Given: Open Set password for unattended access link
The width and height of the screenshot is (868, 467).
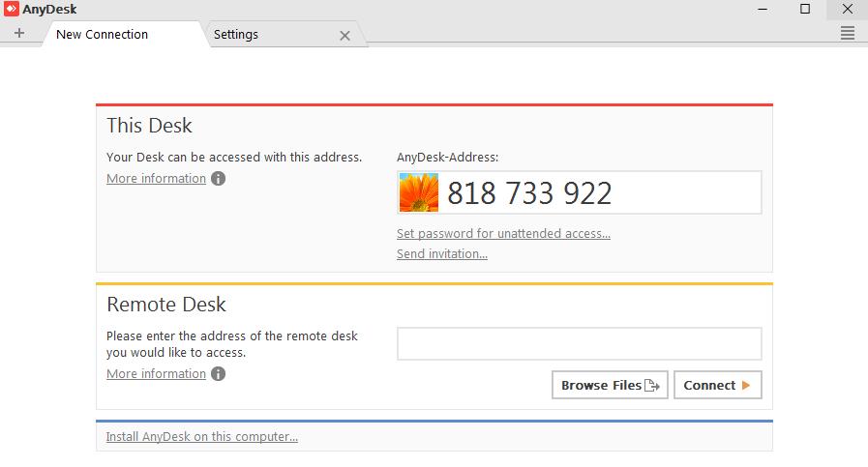Looking at the screenshot, I should [x=503, y=233].
